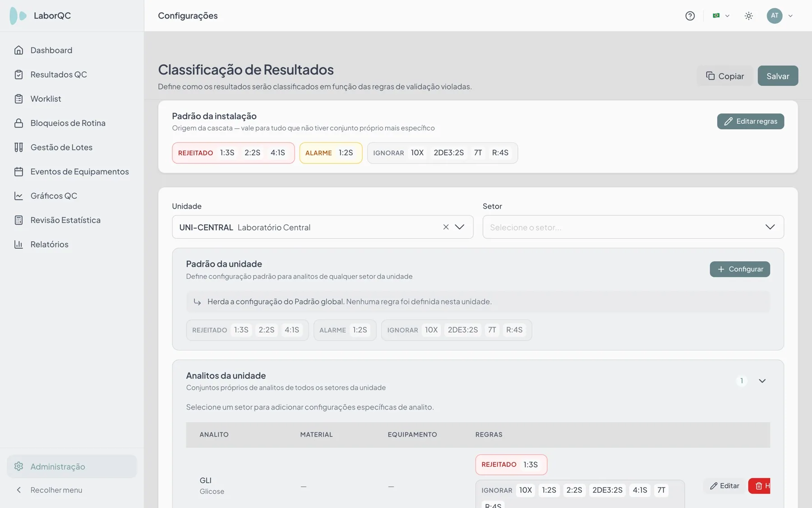This screenshot has width=812, height=508.
Task: Click the Copiar button
Action: coord(725,76)
